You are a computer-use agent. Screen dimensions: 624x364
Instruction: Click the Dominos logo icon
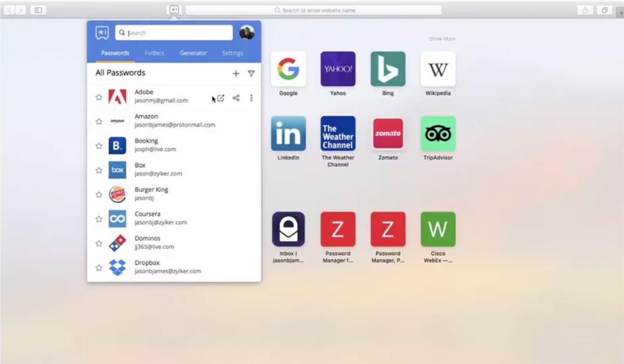coord(117,243)
